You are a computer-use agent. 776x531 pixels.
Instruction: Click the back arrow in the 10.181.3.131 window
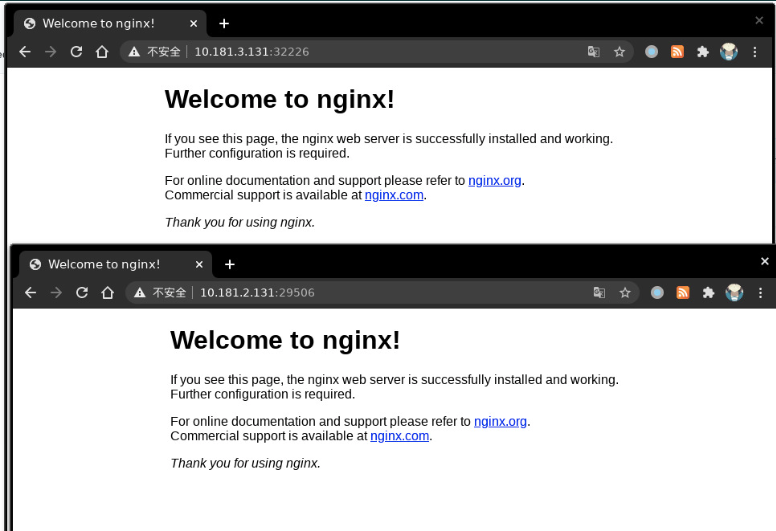pyautogui.click(x=25, y=52)
